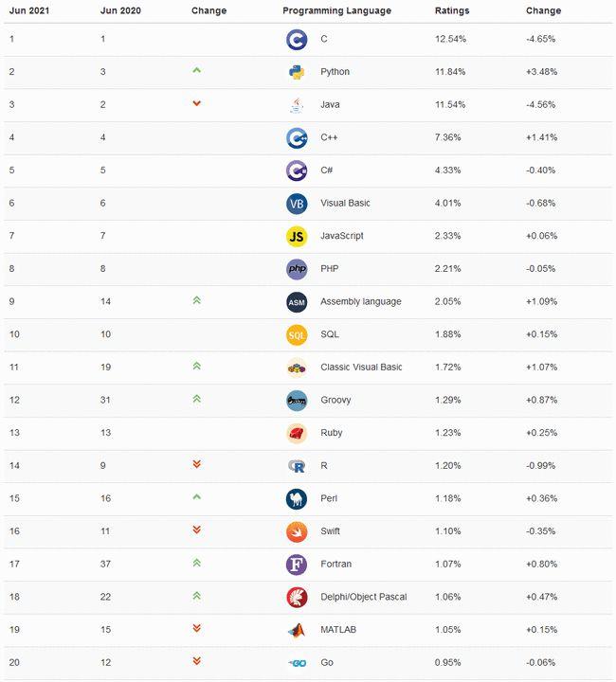Click the Visual Basic language name
Screen dimensions: 616x682
[x=345, y=204]
